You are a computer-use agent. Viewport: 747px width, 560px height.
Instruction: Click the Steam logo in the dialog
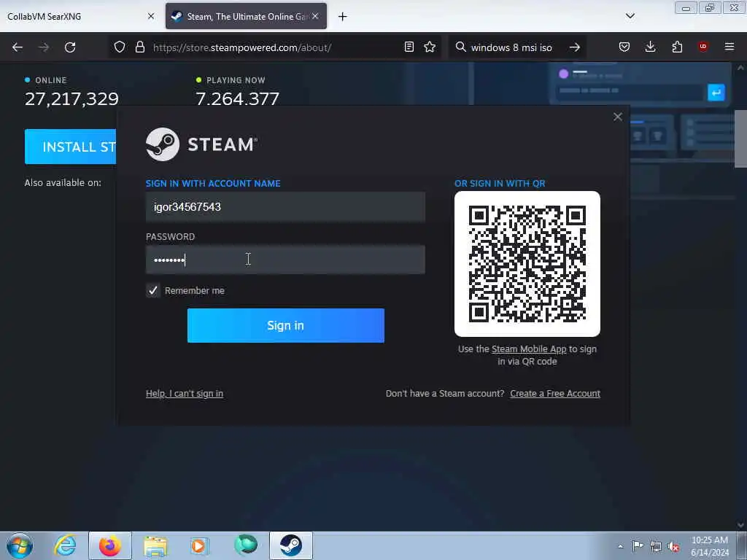pyautogui.click(x=201, y=144)
